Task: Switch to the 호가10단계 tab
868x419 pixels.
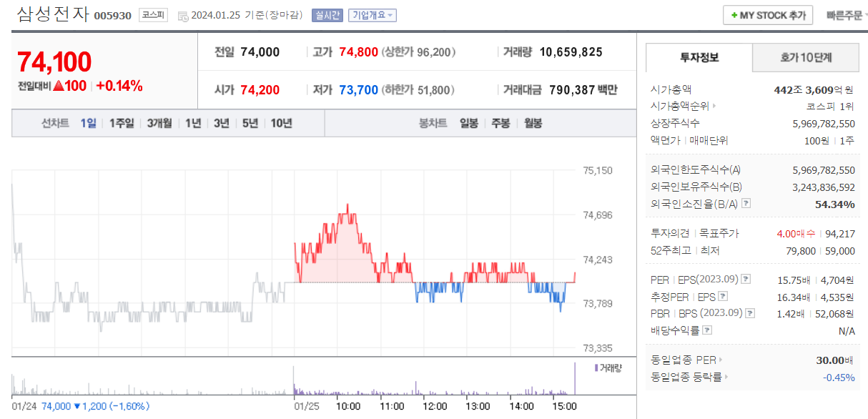Action: pos(805,57)
